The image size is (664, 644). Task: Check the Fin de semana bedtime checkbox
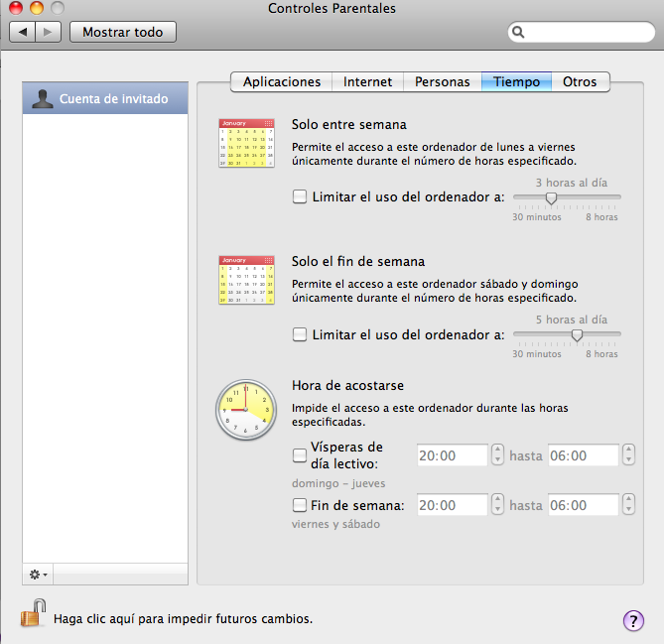point(300,505)
